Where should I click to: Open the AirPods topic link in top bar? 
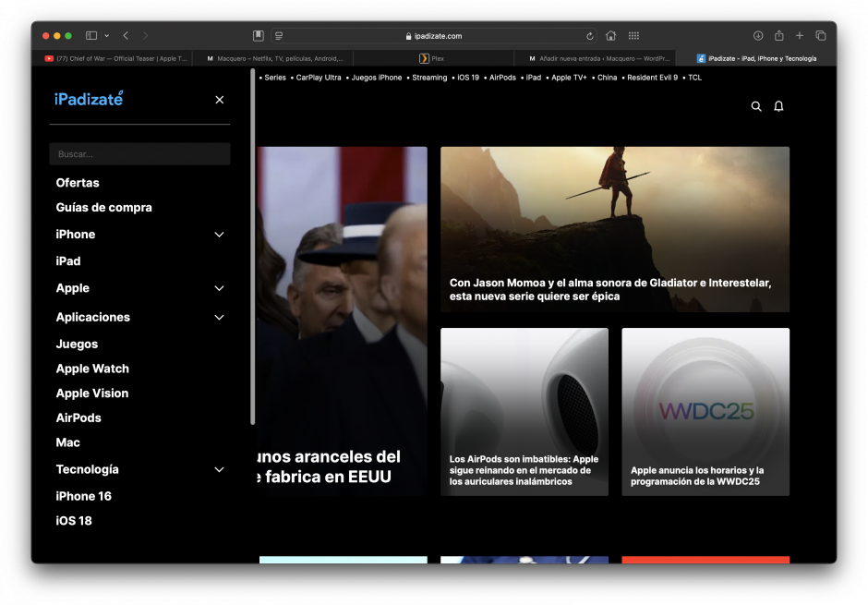click(x=502, y=78)
